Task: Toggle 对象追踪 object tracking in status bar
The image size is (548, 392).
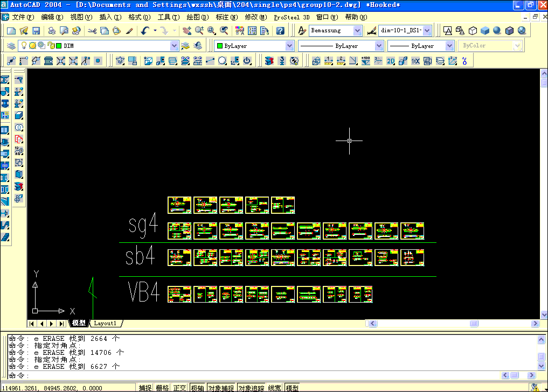Action: (251, 388)
